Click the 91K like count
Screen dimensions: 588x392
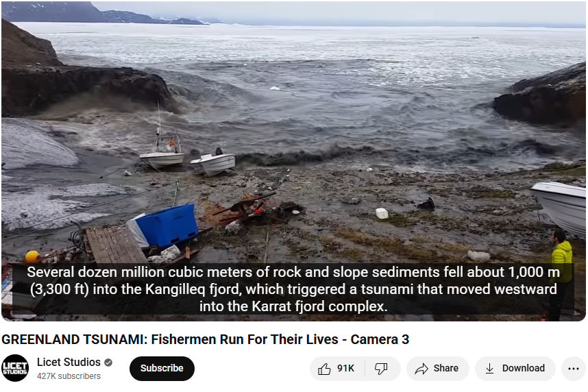[x=345, y=369]
